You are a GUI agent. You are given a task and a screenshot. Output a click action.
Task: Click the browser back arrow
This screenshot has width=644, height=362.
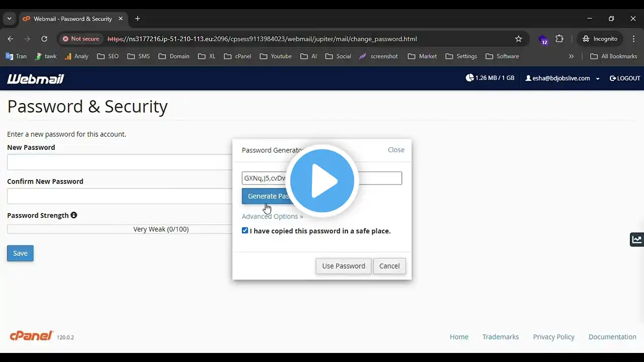tap(11, 39)
